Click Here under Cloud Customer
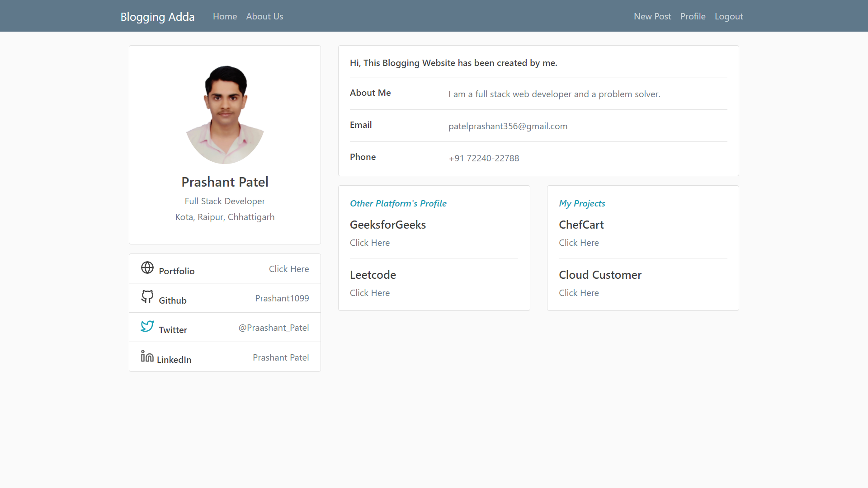Viewport: 868px width, 488px height. click(579, 293)
